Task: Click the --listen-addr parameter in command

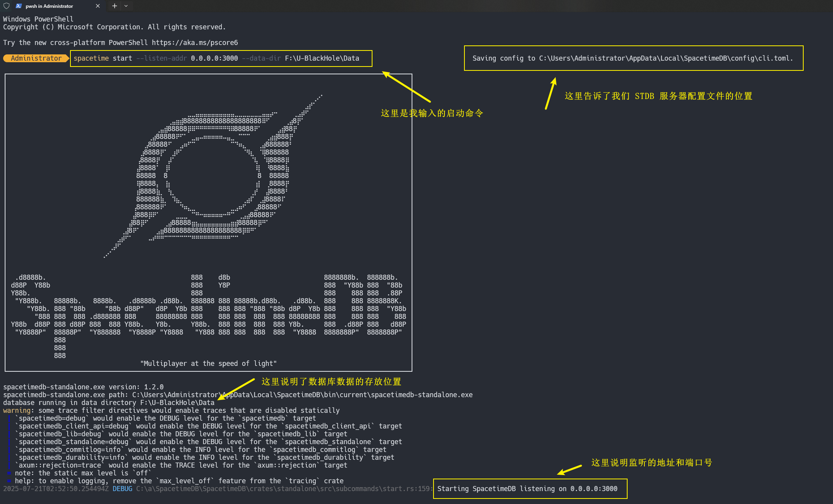Action: (161, 58)
